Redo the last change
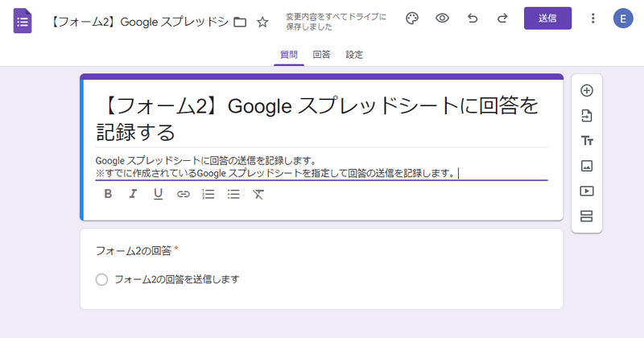Viewport: 644px width, 338px height. click(x=502, y=19)
